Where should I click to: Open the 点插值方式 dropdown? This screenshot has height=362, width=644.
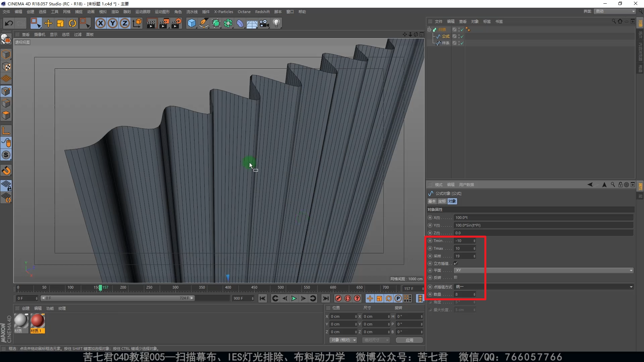(543, 287)
